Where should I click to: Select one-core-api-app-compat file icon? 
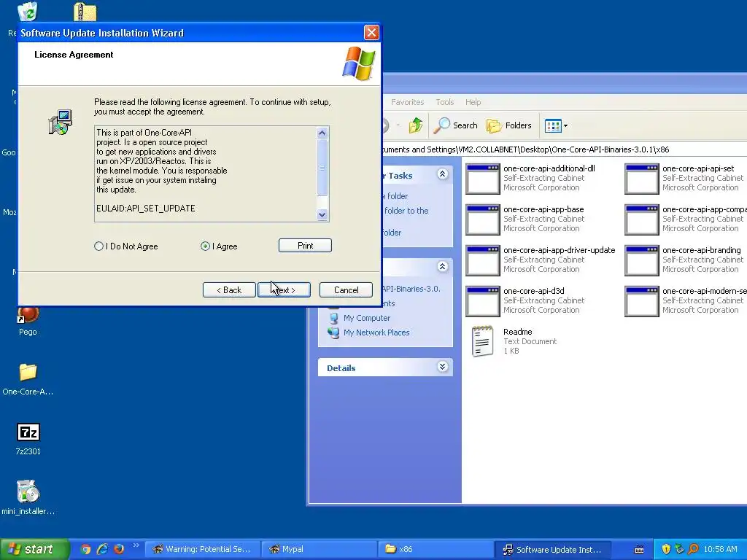[642, 219]
